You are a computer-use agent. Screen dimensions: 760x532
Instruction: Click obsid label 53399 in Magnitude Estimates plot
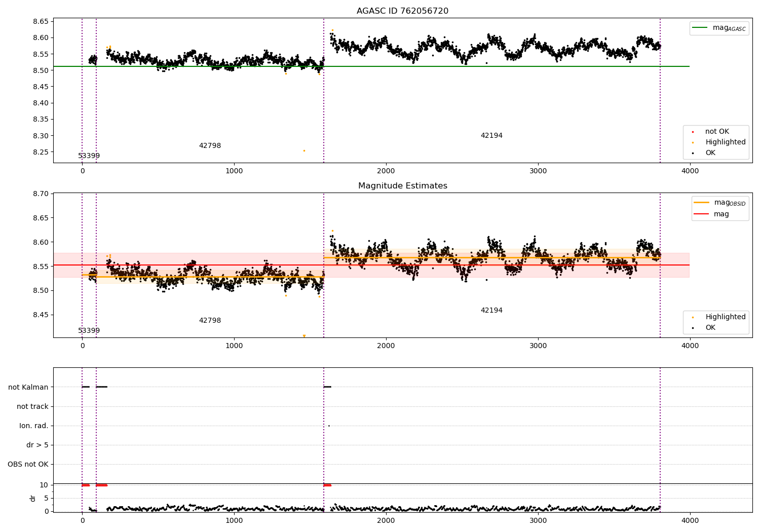click(x=89, y=331)
